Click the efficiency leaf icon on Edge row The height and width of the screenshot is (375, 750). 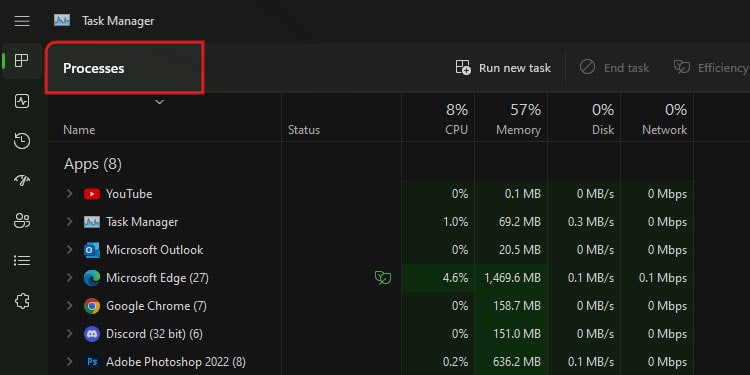point(383,278)
